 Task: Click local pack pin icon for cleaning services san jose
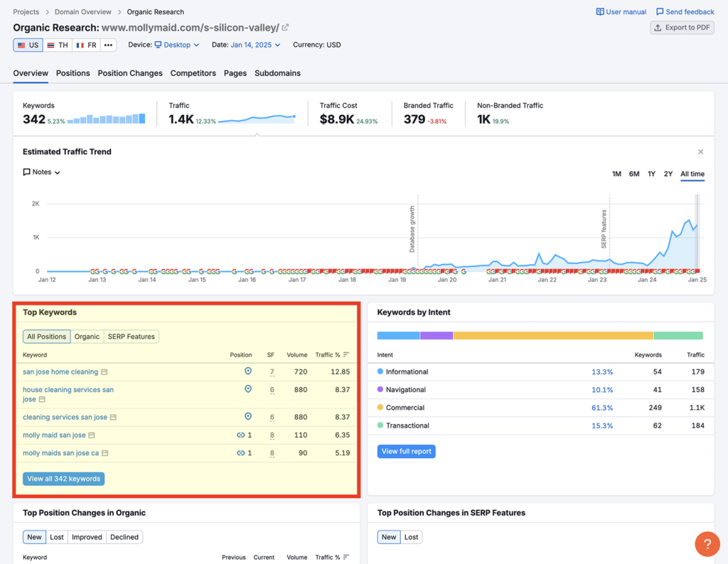pyautogui.click(x=248, y=416)
